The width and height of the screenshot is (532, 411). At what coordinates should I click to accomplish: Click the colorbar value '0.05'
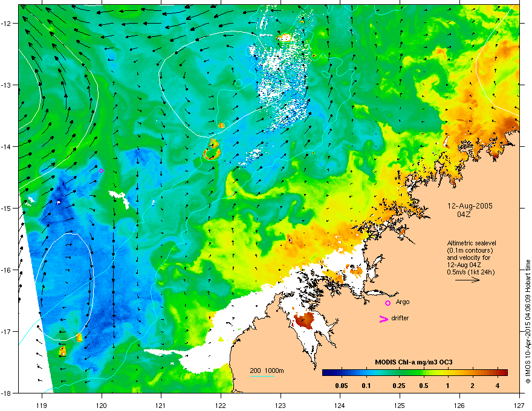(x=342, y=386)
